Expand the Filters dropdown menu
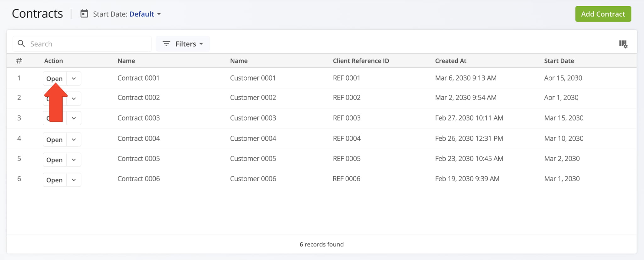The image size is (644, 260). click(x=183, y=44)
